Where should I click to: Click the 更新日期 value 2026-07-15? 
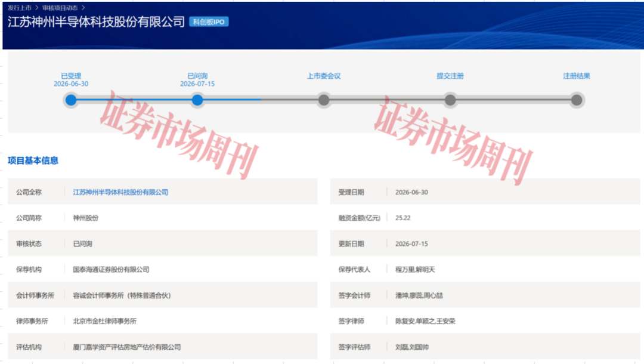(x=411, y=244)
